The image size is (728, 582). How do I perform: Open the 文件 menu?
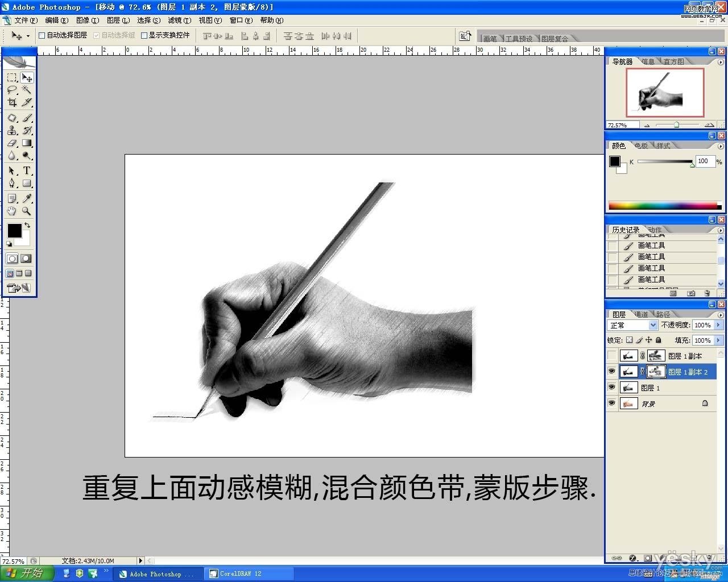(26, 20)
